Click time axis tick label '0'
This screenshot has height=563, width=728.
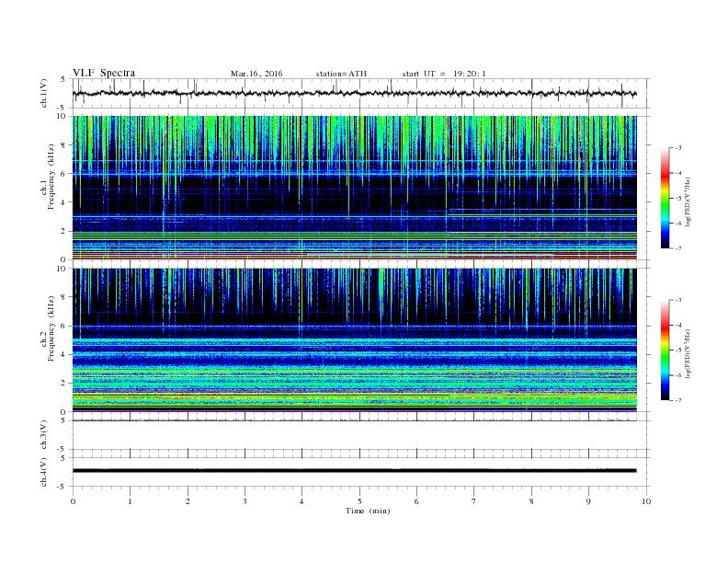click(x=73, y=501)
